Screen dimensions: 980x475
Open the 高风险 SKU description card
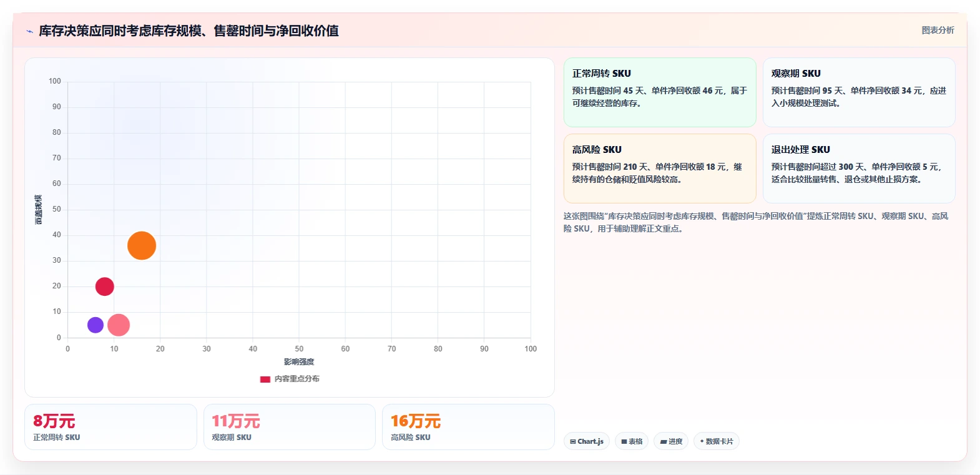coord(660,169)
